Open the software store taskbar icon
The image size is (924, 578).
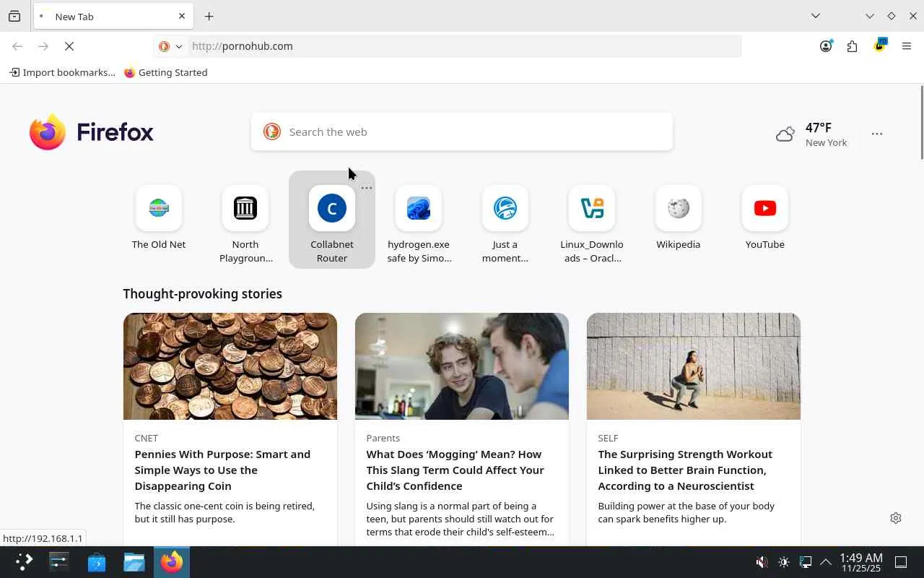point(97,562)
